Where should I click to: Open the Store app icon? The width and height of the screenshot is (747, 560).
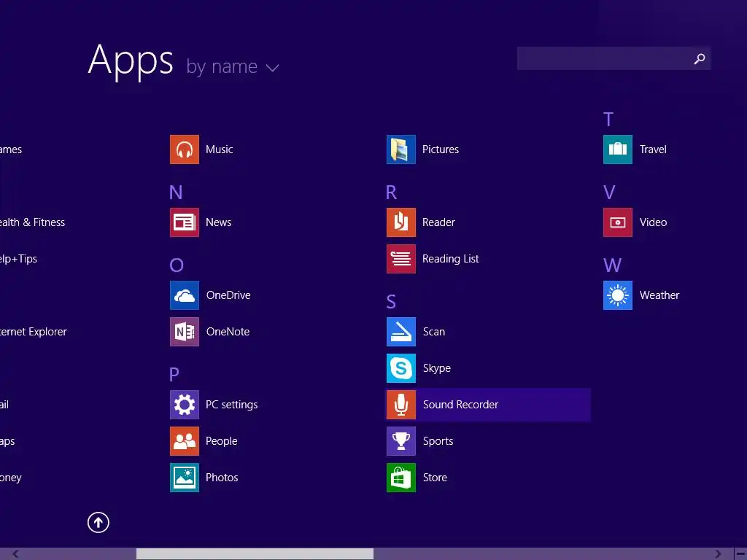(x=401, y=478)
